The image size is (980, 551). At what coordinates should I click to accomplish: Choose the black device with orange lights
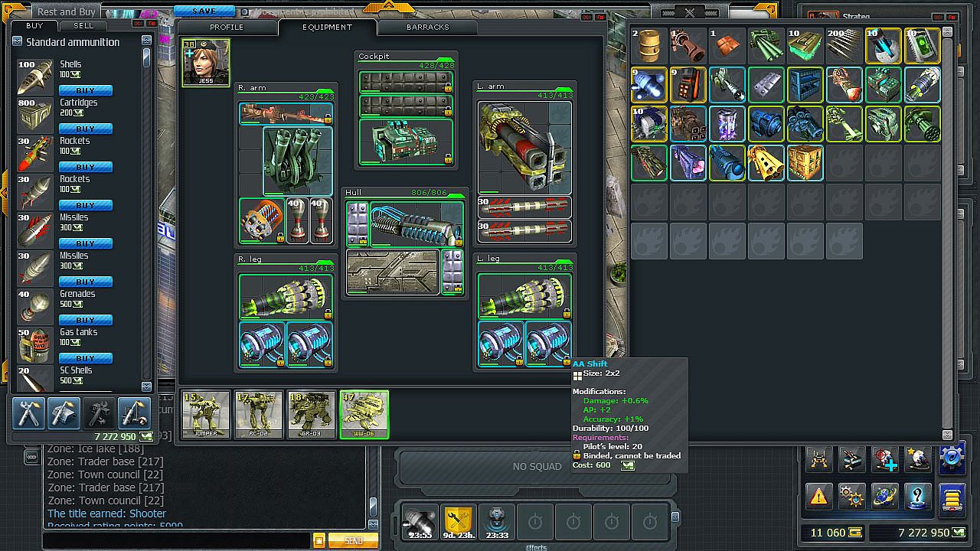point(688,84)
